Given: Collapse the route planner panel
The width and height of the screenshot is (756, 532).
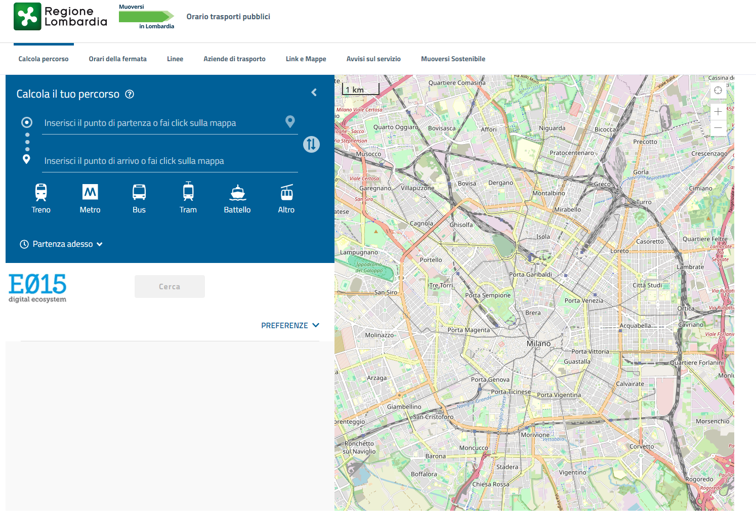Looking at the screenshot, I should pyautogui.click(x=314, y=93).
